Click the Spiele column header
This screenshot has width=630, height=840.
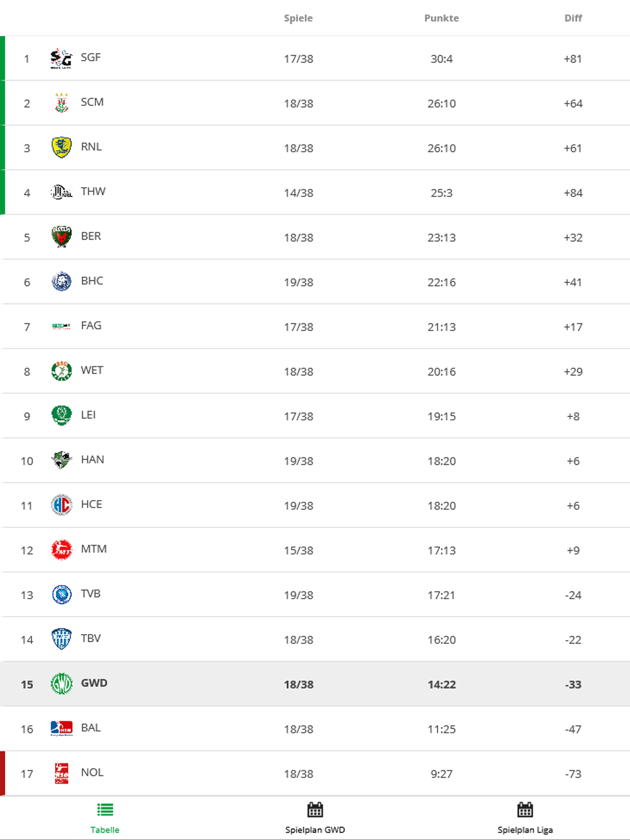pos(298,18)
